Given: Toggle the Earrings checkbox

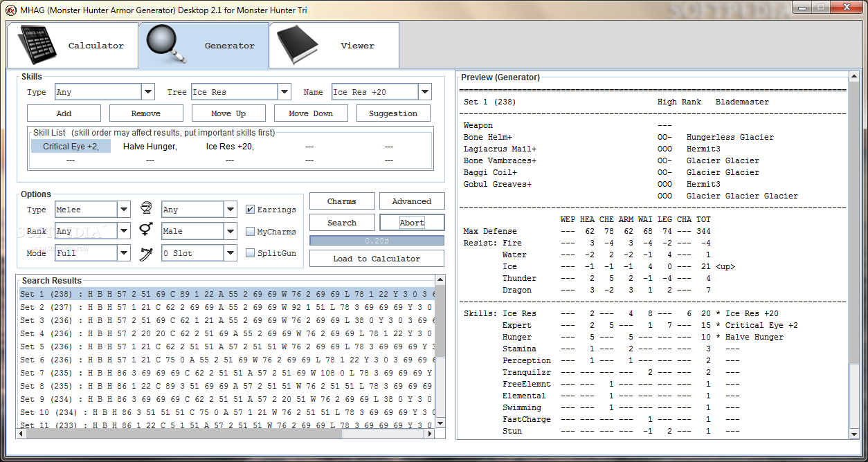Looking at the screenshot, I should pyautogui.click(x=250, y=210).
